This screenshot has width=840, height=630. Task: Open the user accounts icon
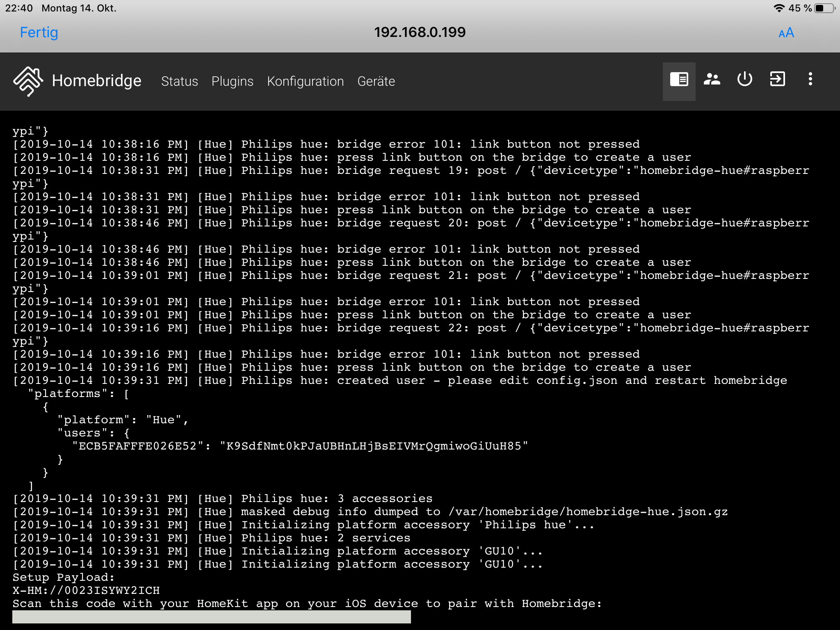712,80
